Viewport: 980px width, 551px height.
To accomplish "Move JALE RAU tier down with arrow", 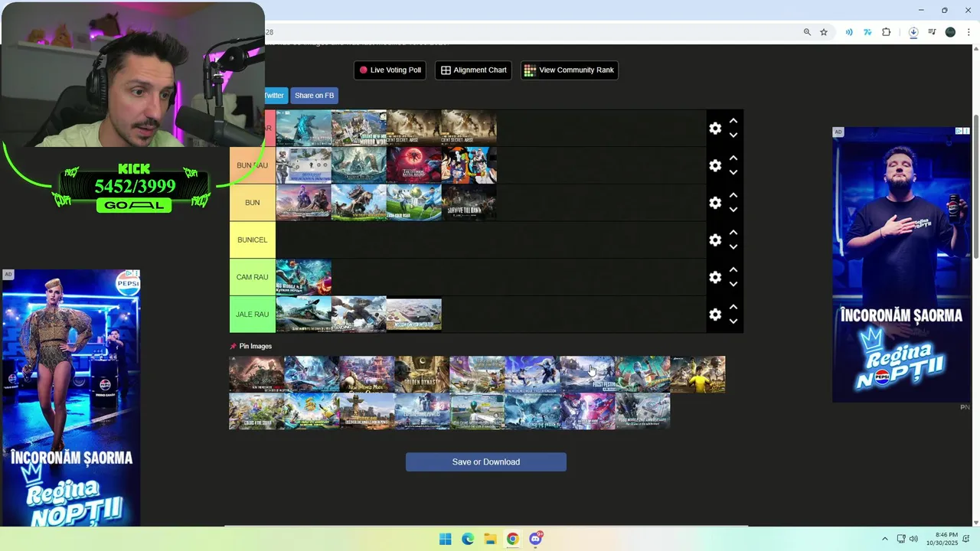I will (733, 321).
